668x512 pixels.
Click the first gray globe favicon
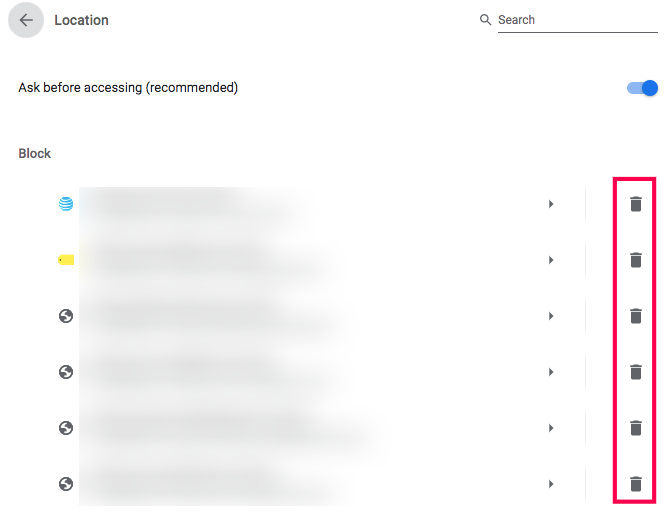(x=66, y=316)
